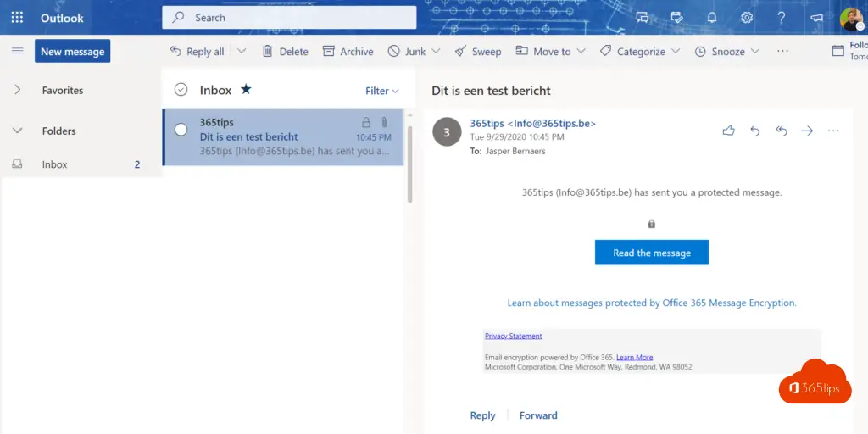Like the message with thumbs-up icon
Image resolution: width=868 pixels, height=434 pixels.
point(728,131)
